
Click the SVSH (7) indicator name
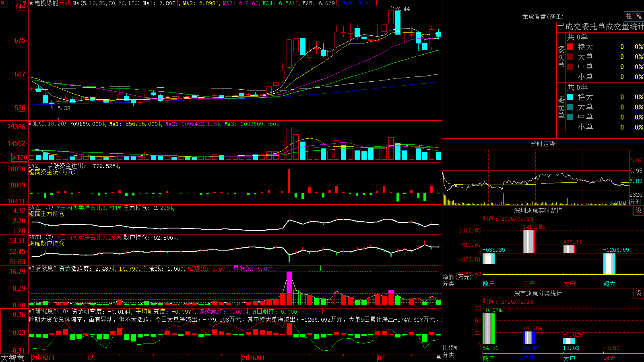pyautogui.click(x=41, y=238)
